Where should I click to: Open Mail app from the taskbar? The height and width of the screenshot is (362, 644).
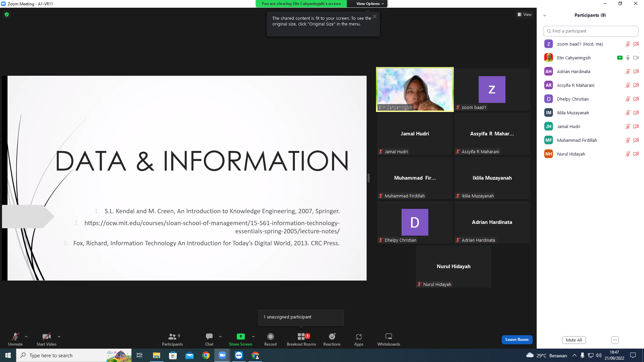click(x=189, y=355)
